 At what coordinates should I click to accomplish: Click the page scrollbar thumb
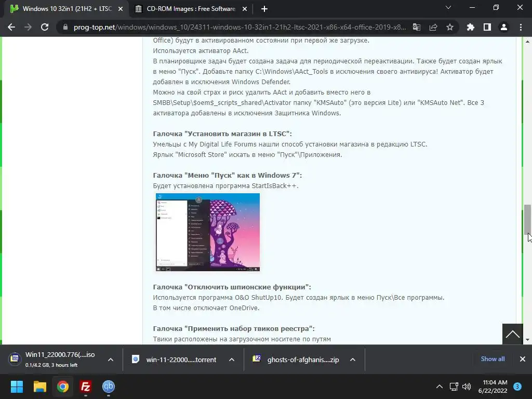[x=527, y=219]
